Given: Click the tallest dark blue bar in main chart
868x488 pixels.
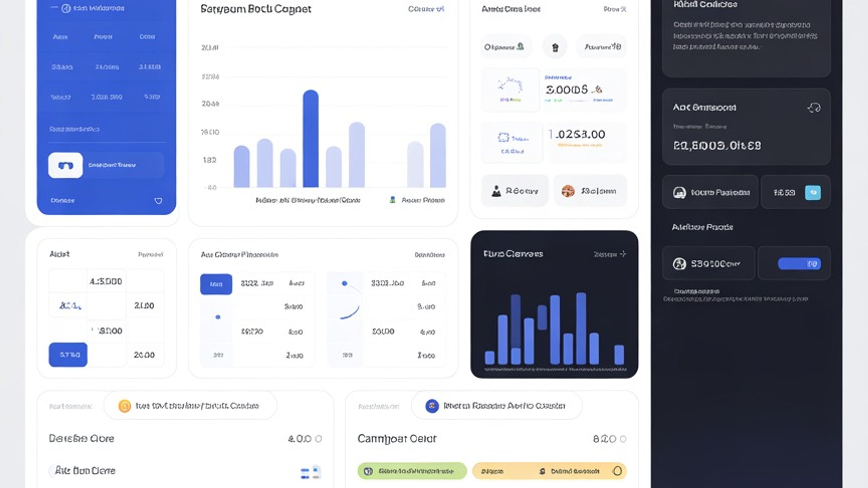Looking at the screenshot, I should [x=311, y=139].
